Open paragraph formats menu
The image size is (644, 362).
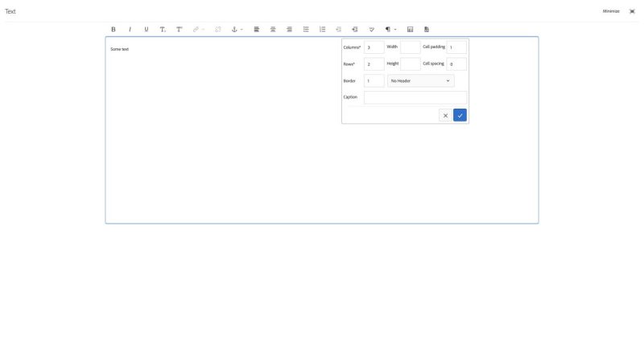click(x=390, y=29)
